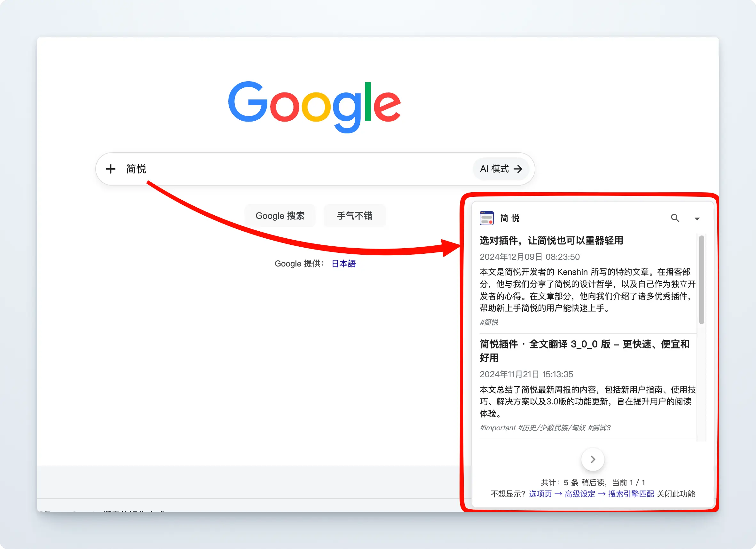Go to next page of read-later results
The width and height of the screenshot is (756, 549).
point(593,460)
